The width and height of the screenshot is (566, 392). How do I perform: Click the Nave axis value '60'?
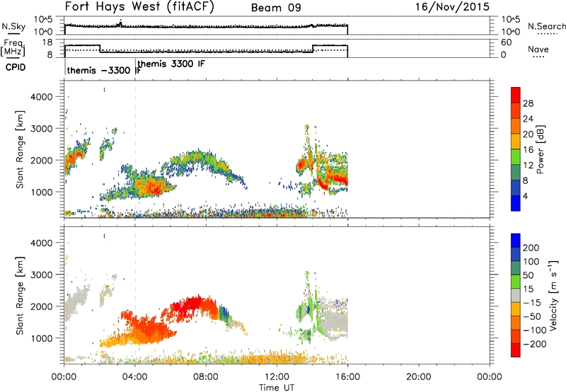coord(506,42)
